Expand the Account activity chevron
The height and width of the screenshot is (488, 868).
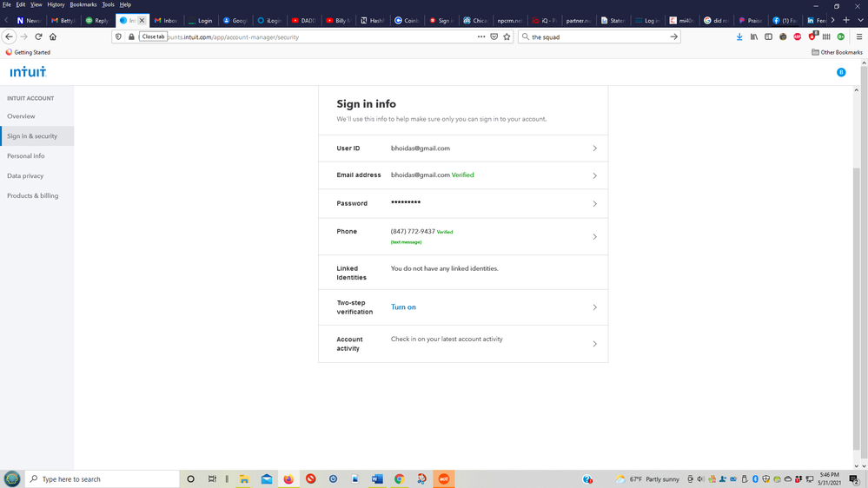coord(594,344)
